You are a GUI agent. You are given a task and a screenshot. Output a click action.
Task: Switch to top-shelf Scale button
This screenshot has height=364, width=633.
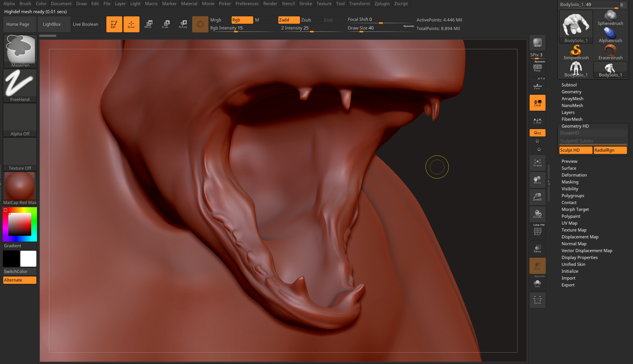tap(165, 24)
